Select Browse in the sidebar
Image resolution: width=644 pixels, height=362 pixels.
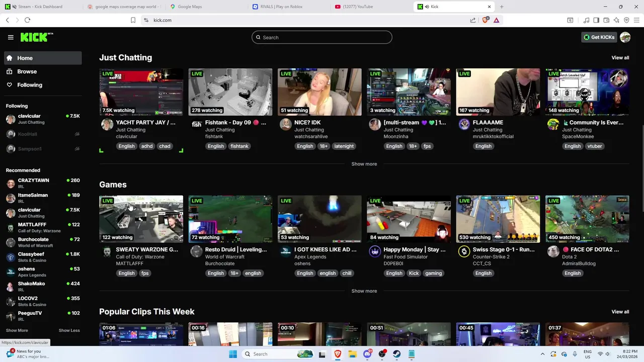[x=43, y=71]
